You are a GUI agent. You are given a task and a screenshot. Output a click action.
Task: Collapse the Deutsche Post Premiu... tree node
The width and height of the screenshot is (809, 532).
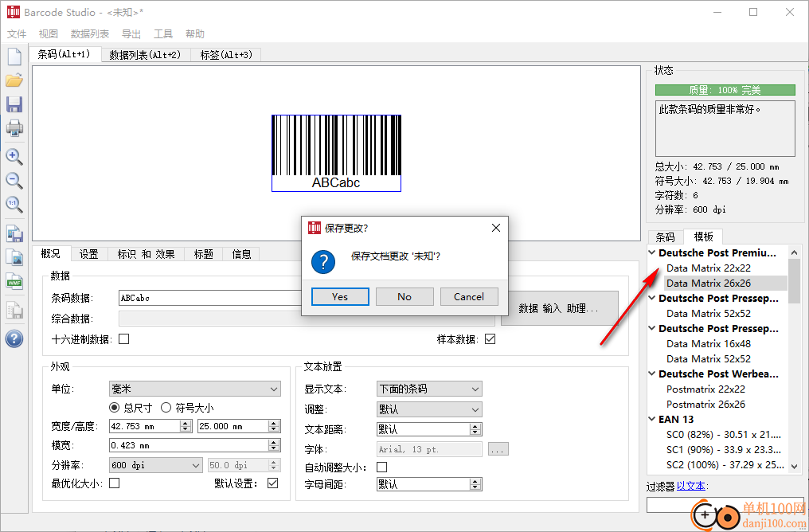coord(652,252)
